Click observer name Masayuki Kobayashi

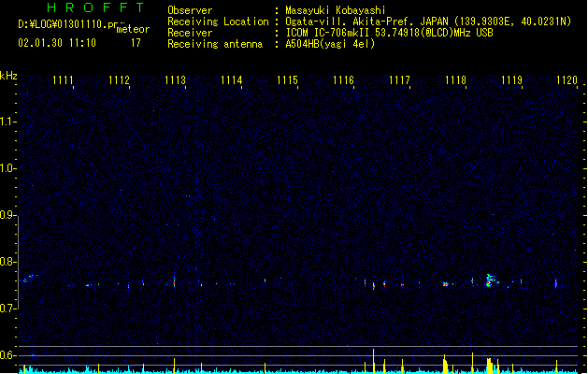[336, 10]
